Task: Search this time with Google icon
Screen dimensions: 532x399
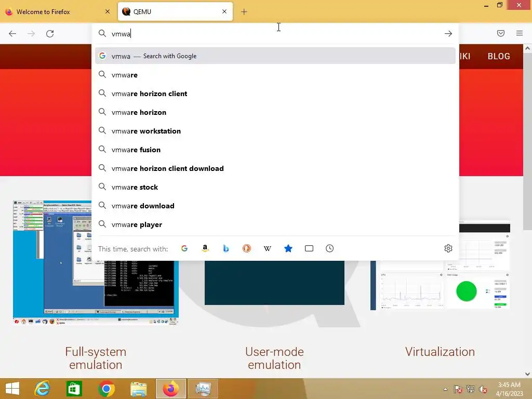Action: (184, 248)
